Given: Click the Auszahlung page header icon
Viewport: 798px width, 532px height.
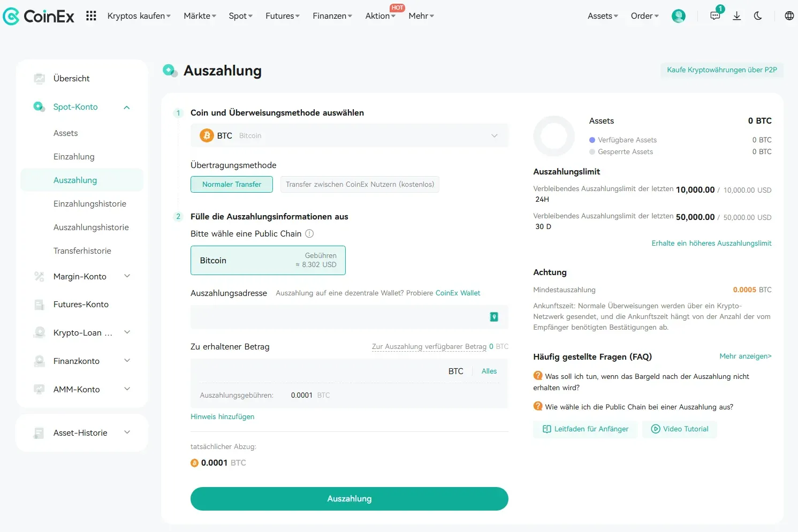Looking at the screenshot, I should coord(170,70).
